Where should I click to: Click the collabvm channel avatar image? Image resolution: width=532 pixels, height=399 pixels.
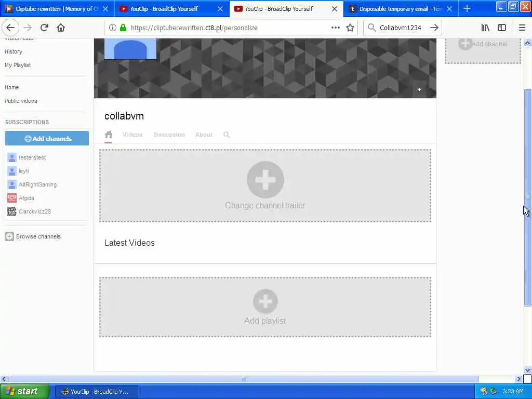[x=130, y=49]
